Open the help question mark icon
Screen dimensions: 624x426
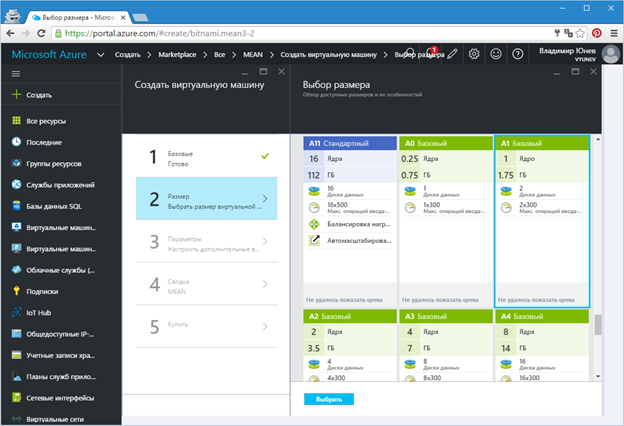tap(517, 54)
